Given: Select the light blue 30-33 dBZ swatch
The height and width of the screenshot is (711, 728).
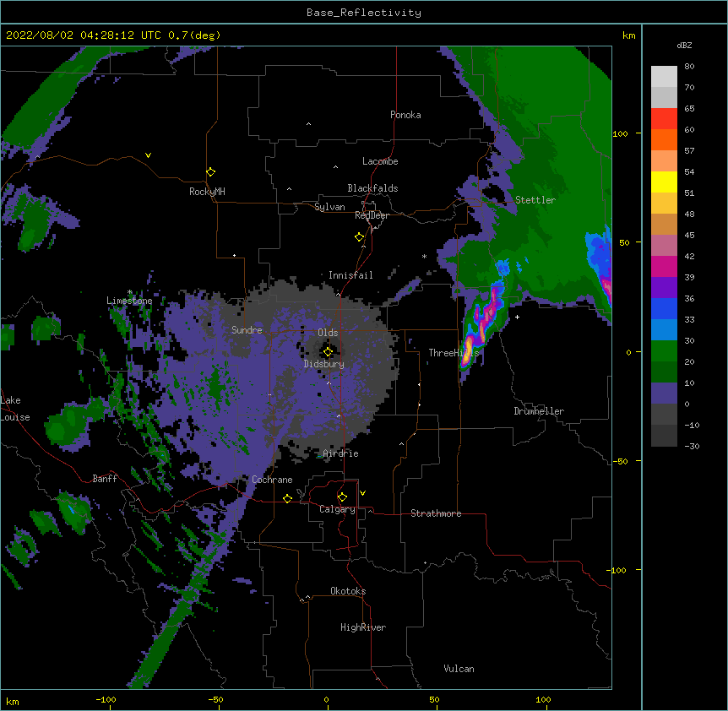Looking at the screenshot, I should pyautogui.click(x=664, y=330).
